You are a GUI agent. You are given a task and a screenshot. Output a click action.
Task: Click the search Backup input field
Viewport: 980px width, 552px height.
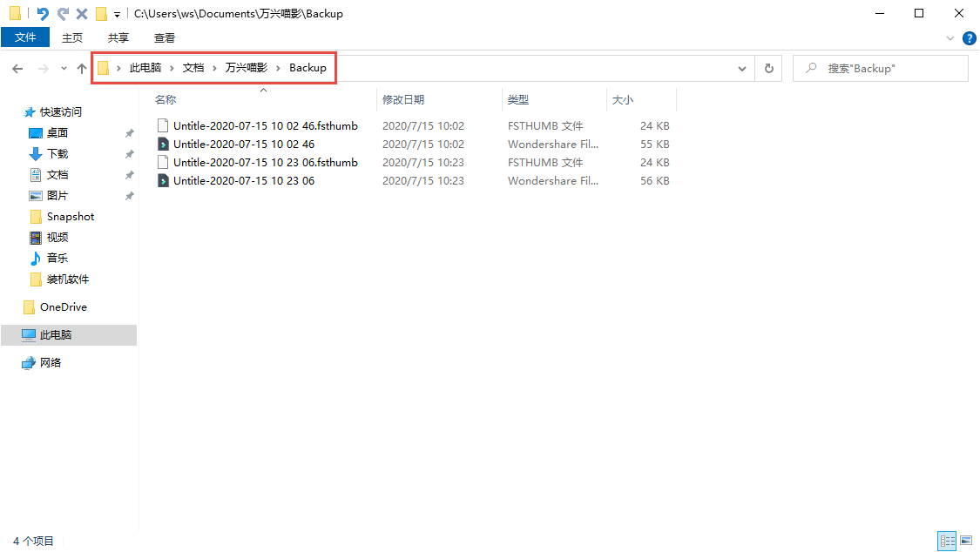881,69
